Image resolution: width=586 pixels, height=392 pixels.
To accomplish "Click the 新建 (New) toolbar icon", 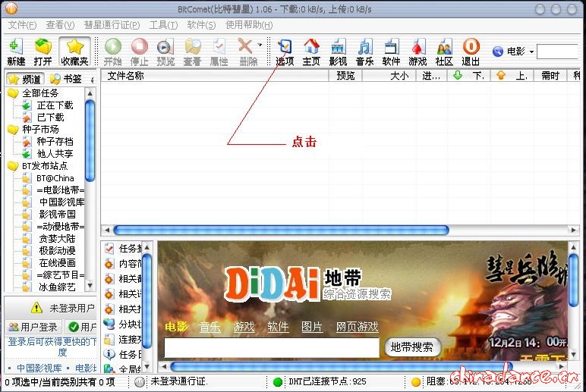I will (16, 52).
